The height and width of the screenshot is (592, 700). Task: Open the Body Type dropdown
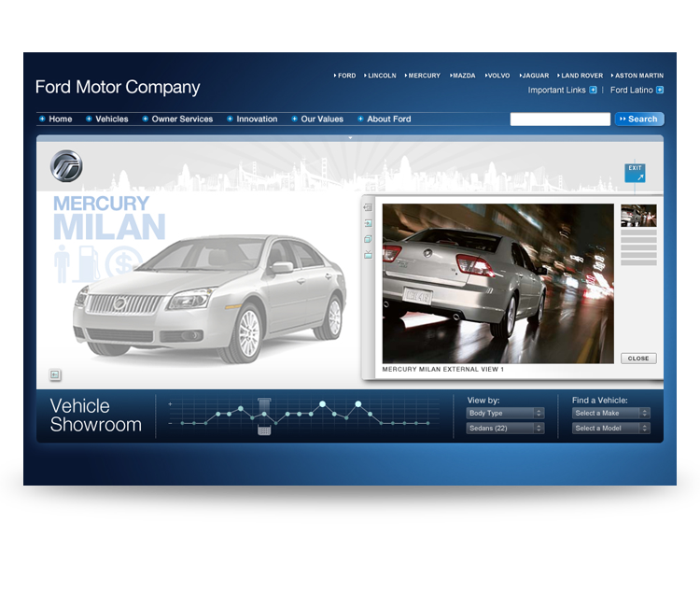click(x=505, y=413)
